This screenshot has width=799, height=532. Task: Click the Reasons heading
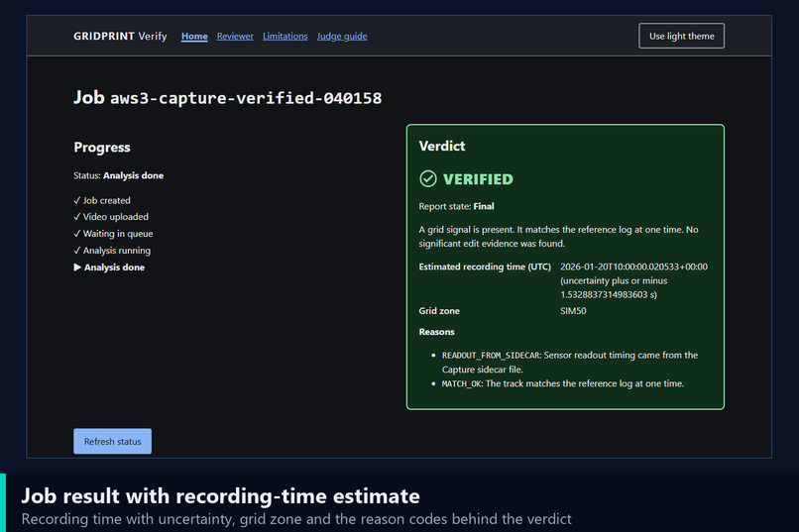(x=437, y=332)
